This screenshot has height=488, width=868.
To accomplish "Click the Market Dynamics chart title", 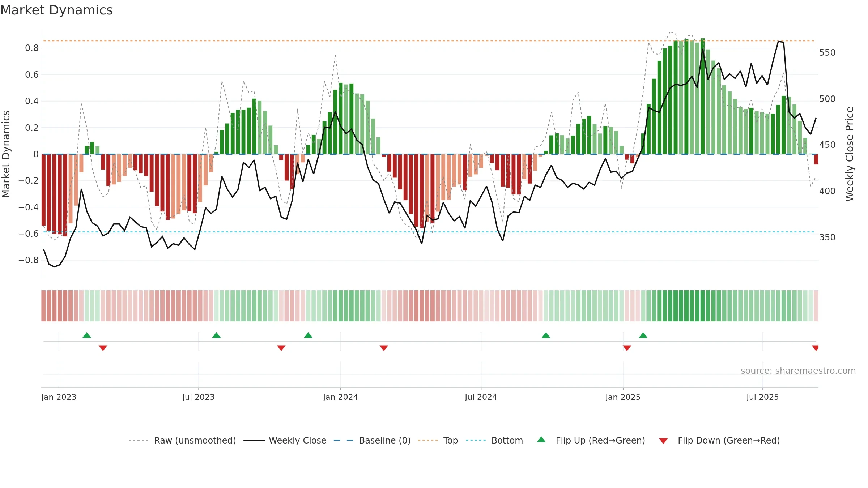I will [56, 10].
